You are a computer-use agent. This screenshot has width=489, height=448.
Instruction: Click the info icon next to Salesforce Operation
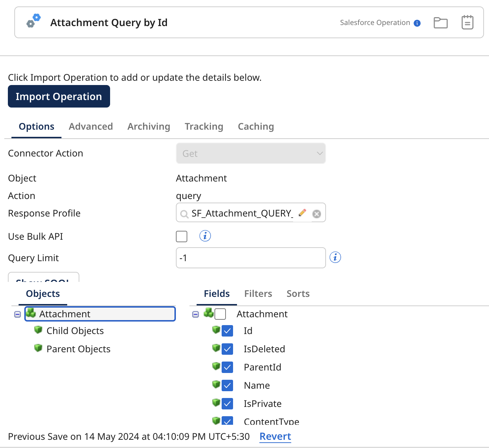[417, 23]
